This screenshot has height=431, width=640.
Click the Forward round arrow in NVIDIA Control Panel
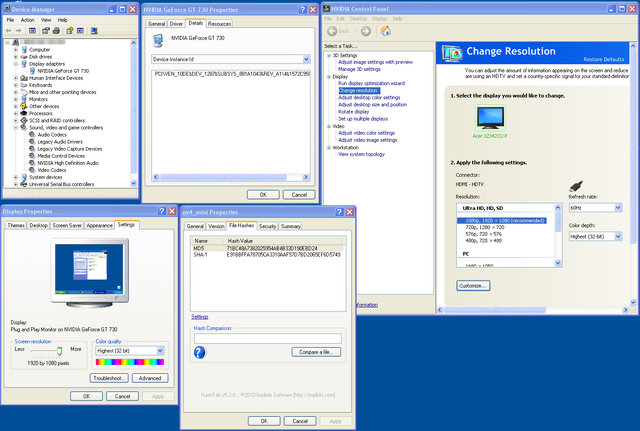click(366, 31)
